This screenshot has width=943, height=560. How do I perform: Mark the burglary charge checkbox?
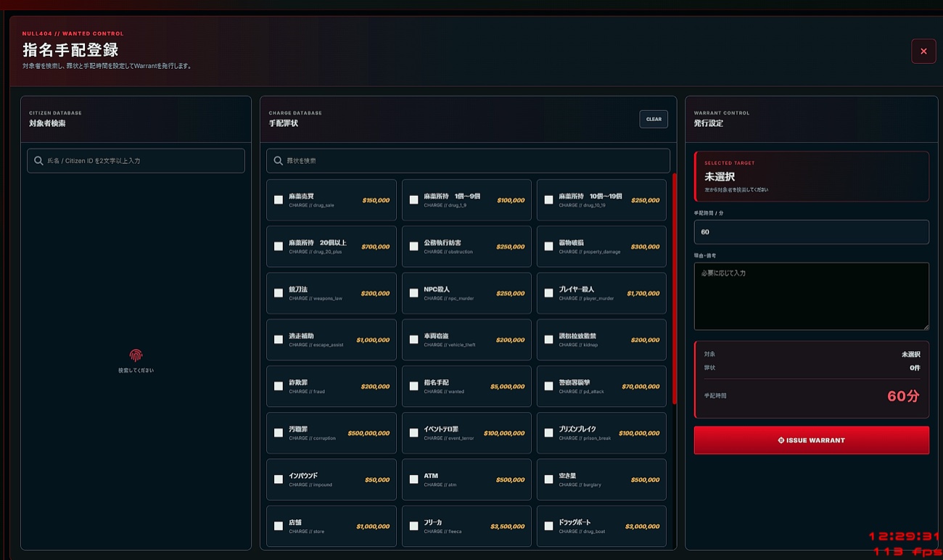pos(549,479)
